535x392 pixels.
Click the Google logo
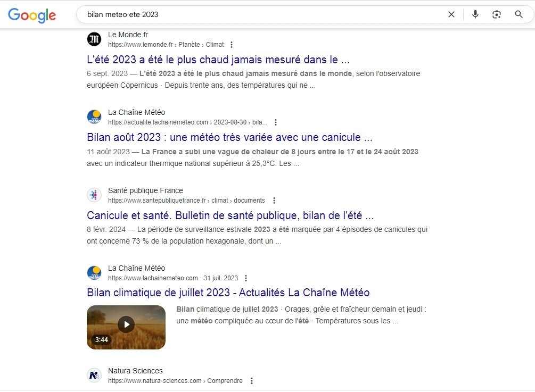tap(32, 15)
